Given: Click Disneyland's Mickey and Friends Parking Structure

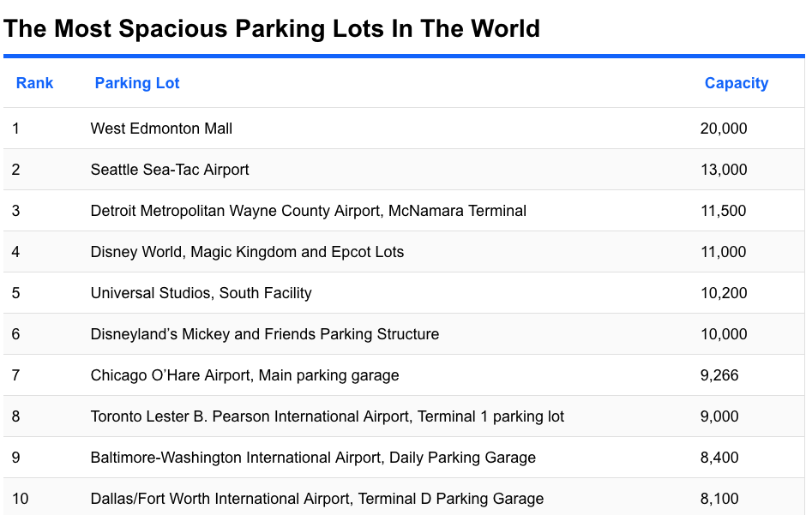Looking at the screenshot, I should (264, 334).
